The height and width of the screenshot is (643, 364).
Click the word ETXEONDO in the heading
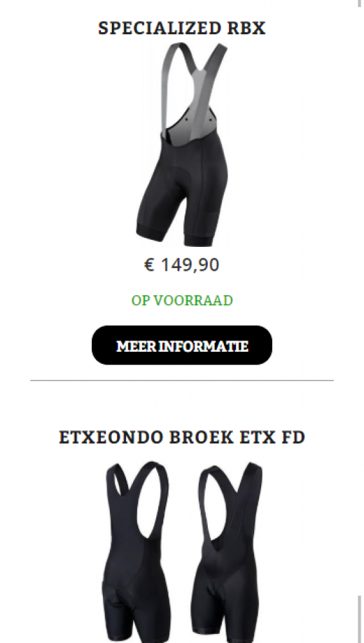coord(111,437)
